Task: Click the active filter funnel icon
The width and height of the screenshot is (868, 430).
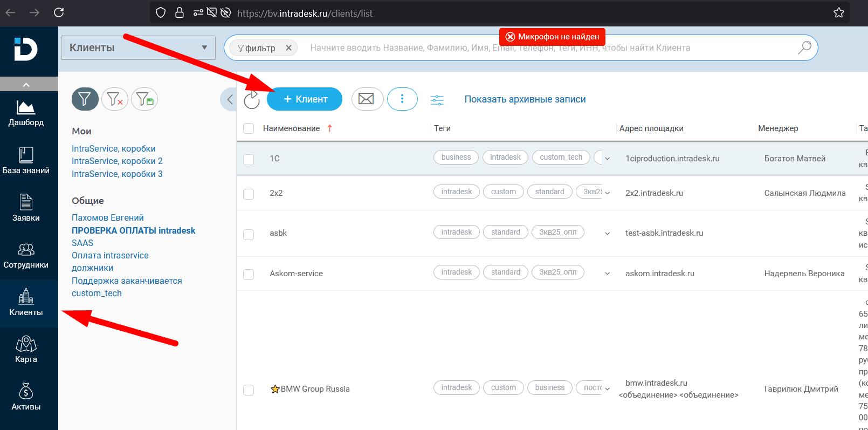Action: pyautogui.click(x=85, y=99)
